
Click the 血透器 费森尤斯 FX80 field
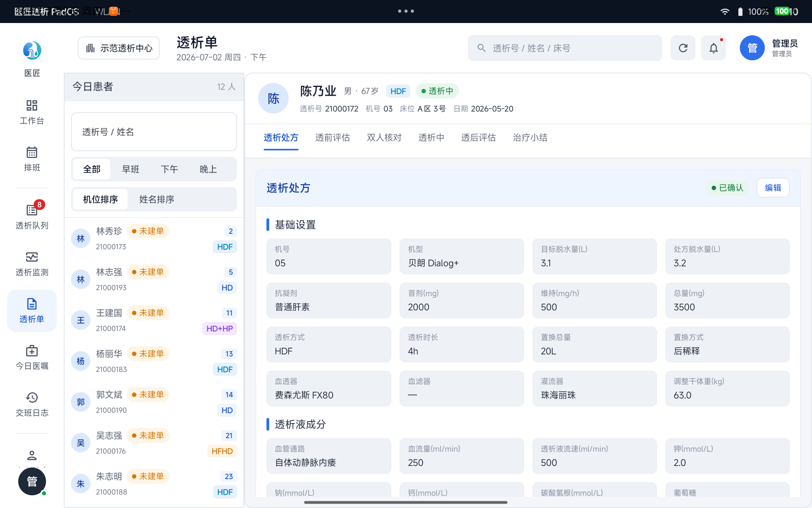tap(329, 389)
